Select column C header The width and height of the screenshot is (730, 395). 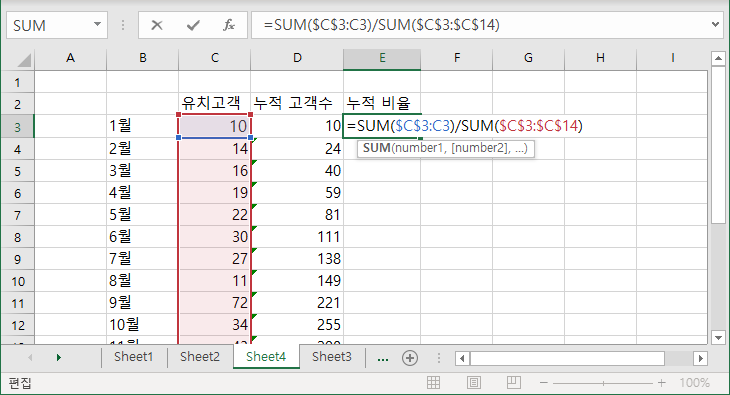(215, 58)
